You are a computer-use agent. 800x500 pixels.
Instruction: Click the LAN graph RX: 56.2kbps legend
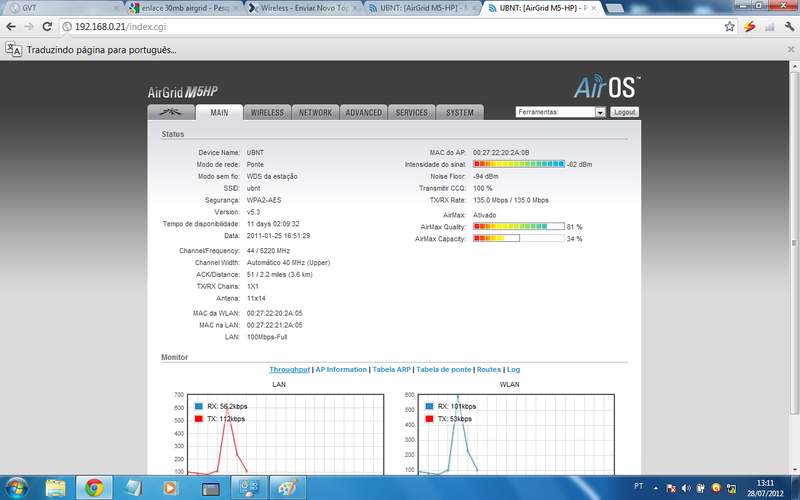(221, 406)
